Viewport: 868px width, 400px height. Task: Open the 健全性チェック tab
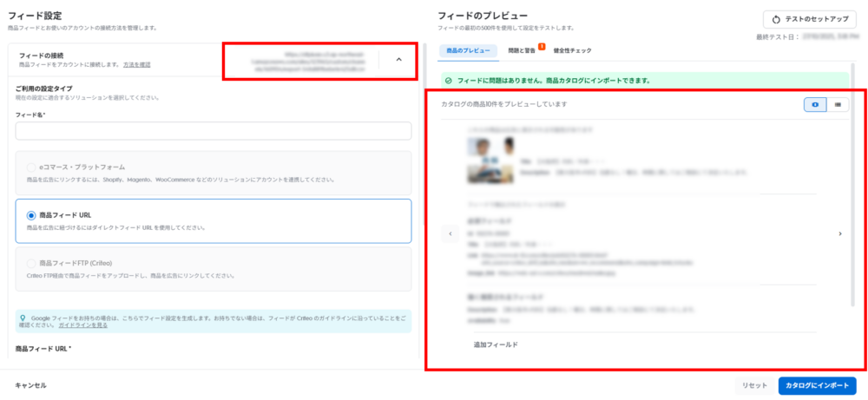click(x=572, y=51)
